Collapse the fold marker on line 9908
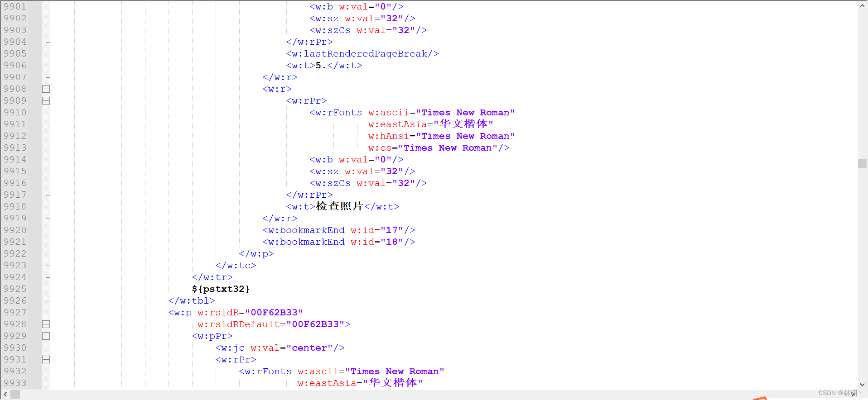Viewport: 868px width, 400px height. pos(46,89)
